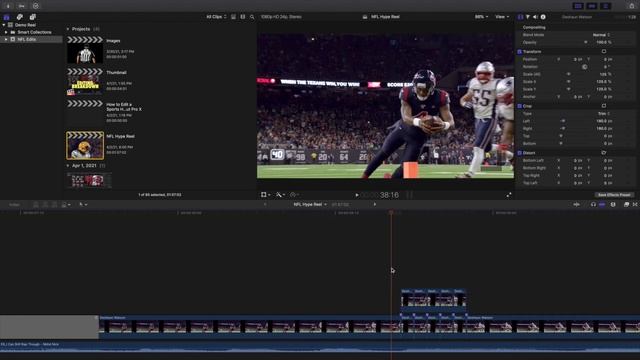The width and height of the screenshot is (640, 360).
Task: Go forward in timeline history arrow
Action: (375, 204)
